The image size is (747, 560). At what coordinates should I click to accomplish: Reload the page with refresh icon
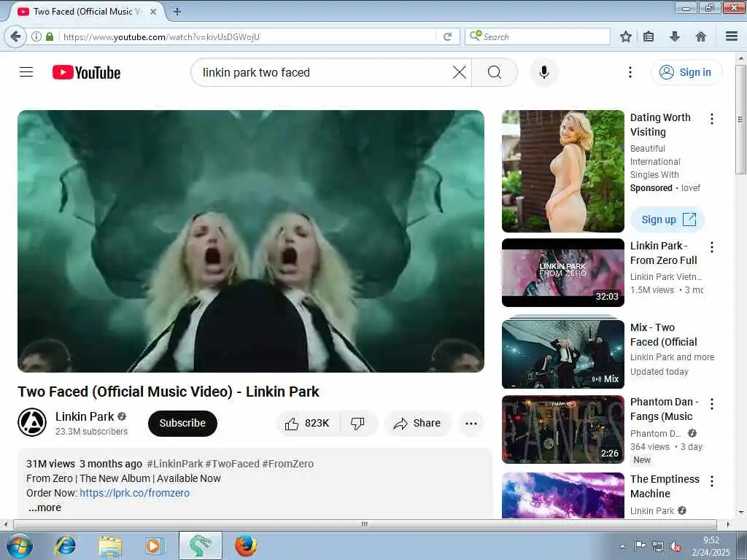point(447,36)
